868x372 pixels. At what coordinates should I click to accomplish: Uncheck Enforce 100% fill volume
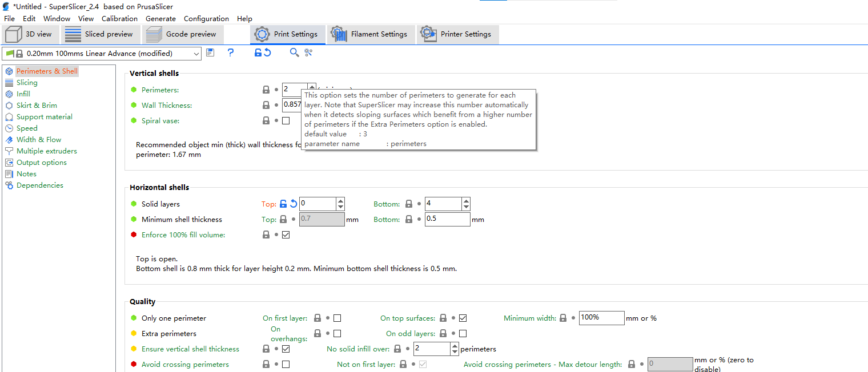click(286, 234)
